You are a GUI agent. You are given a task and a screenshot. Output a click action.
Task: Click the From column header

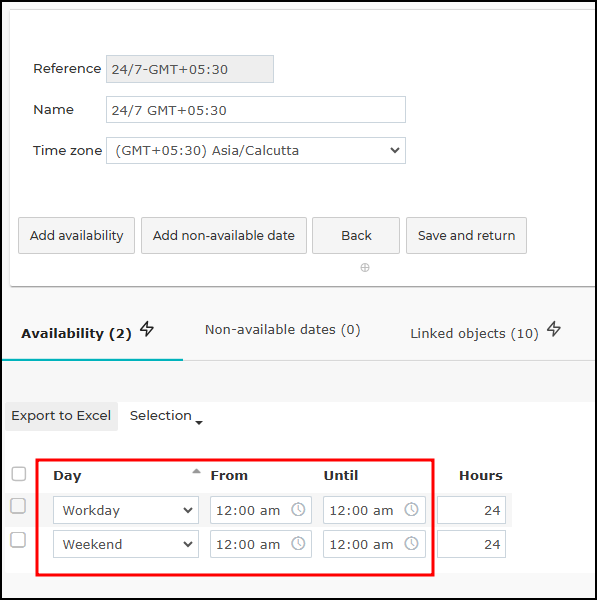click(229, 476)
